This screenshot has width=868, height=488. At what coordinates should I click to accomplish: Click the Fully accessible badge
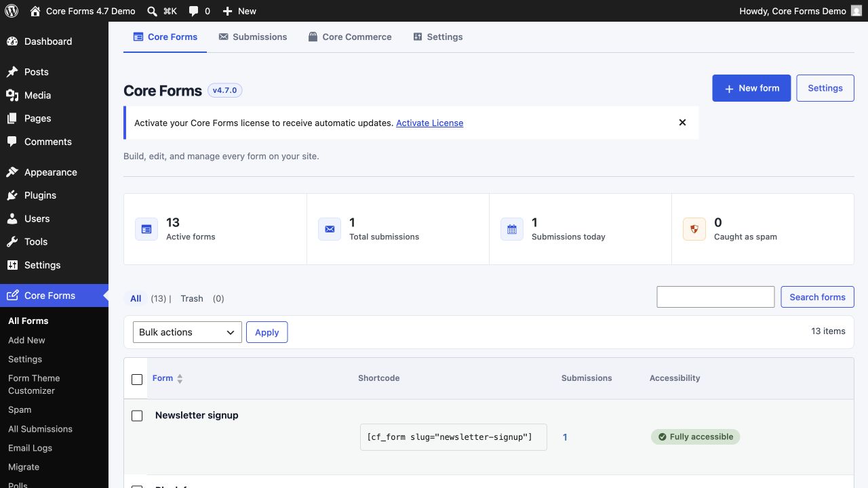695,437
